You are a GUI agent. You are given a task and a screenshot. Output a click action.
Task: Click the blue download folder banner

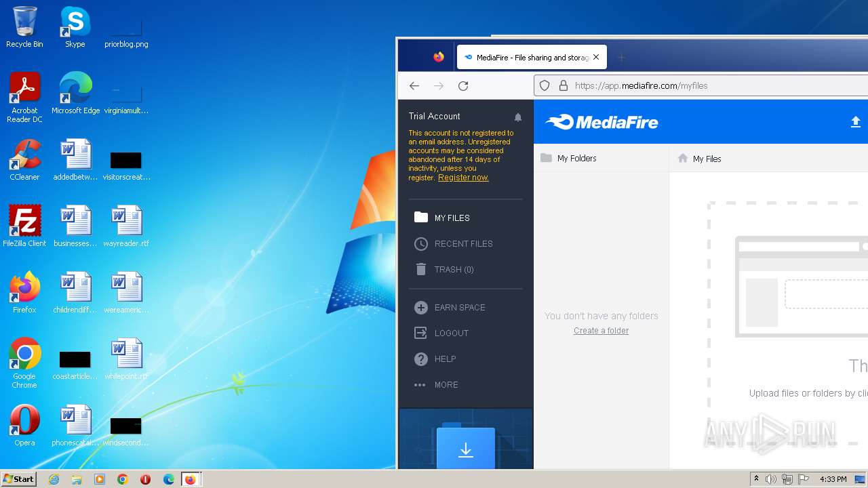[466, 439]
